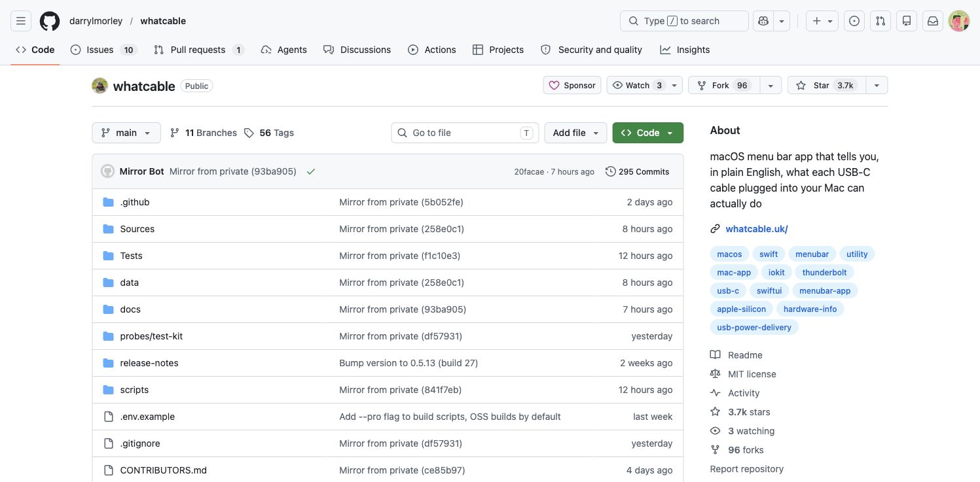Open the Security and quality tab
Screen dimensions: 980x482
pyautogui.click(x=591, y=50)
